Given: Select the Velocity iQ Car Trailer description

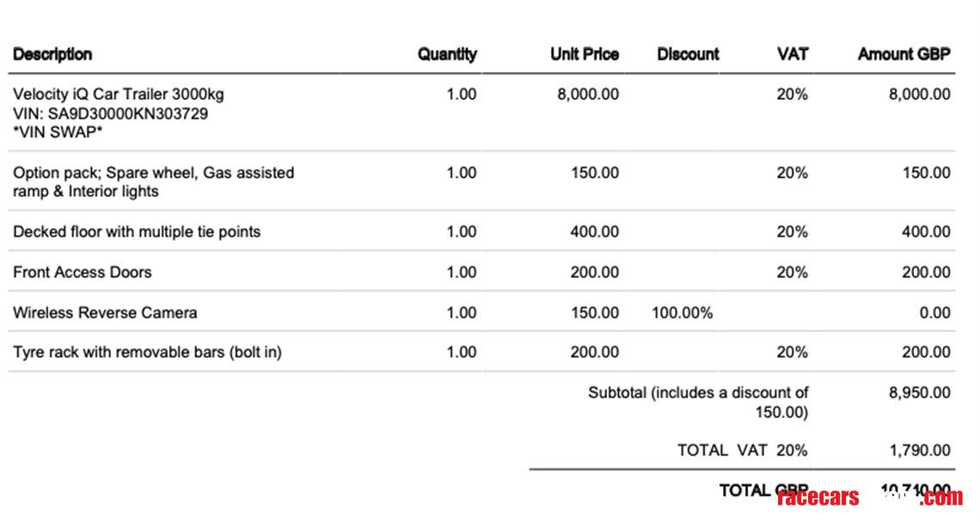Looking at the screenshot, I should [119, 94].
